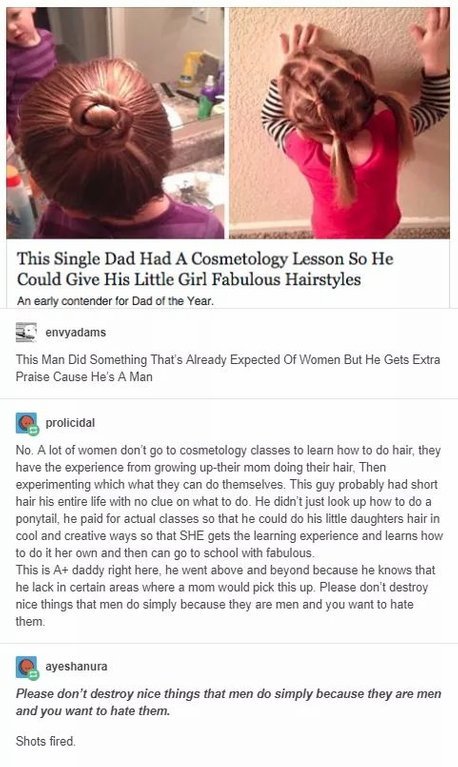The height and width of the screenshot is (767, 458).
Task: View the braided pigtails photo
Action: coord(339,122)
